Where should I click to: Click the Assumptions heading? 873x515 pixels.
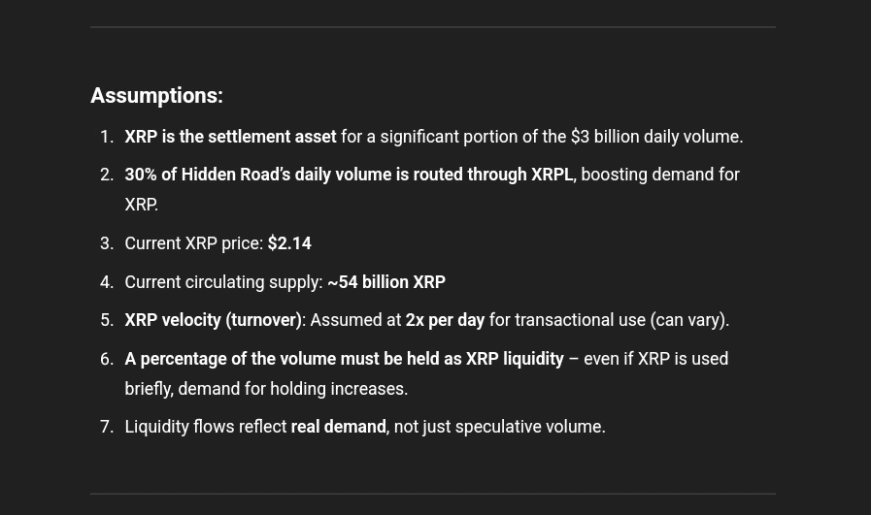tap(156, 96)
